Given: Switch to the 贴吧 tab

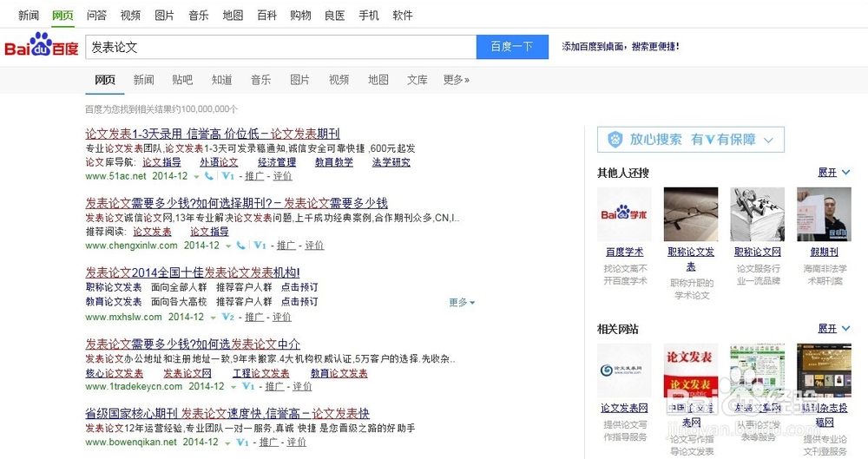Looking at the screenshot, I should [x=182, y=80].
